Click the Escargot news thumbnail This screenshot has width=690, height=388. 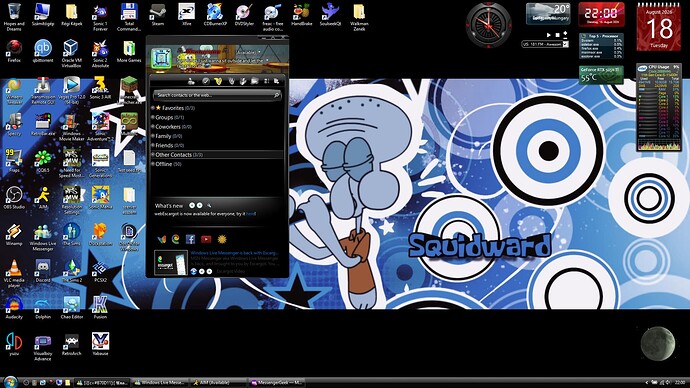click(x=171, y=263)
